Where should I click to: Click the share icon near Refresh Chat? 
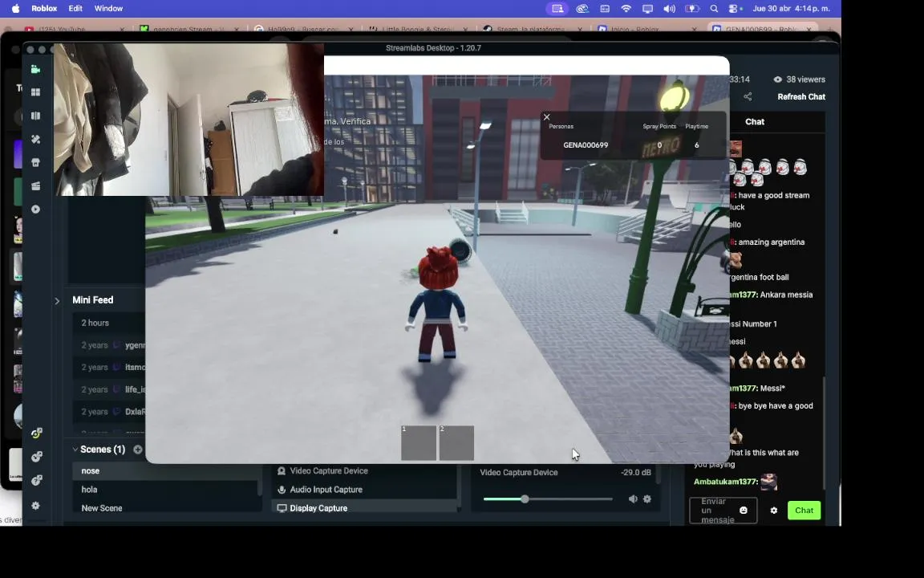pyautogui.click(x=748, y=96)
